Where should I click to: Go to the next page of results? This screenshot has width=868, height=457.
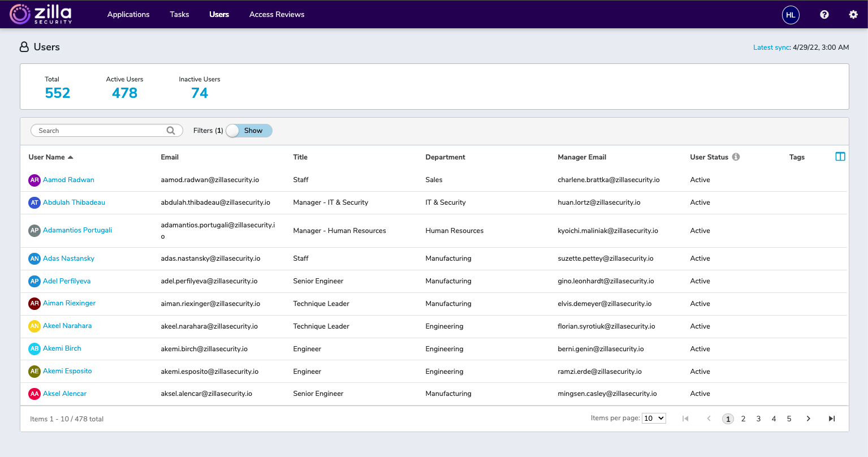click(808, 418)
